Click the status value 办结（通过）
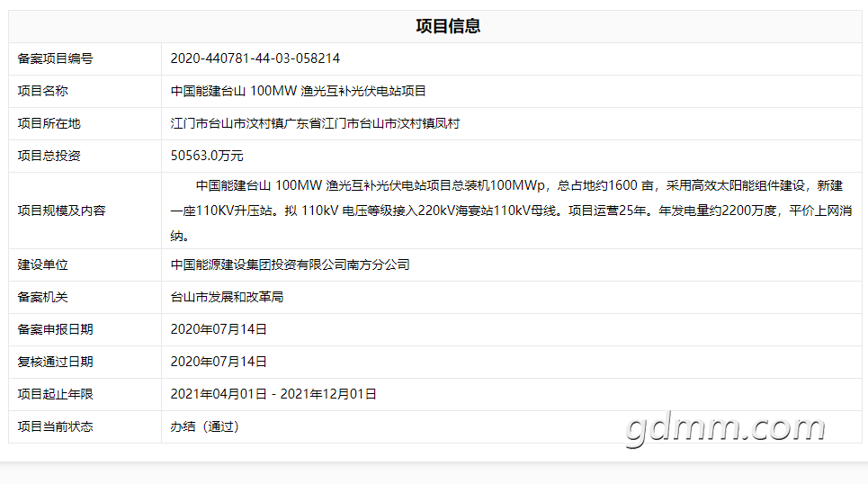Viewport: 868px width, 484px height. (205, 426)
